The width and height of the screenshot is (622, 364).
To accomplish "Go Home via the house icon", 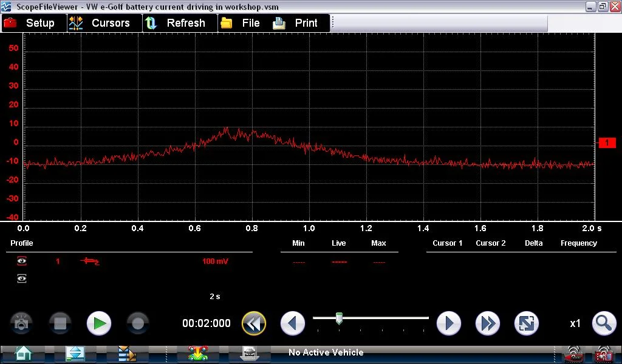I will [x=23, y=353].
